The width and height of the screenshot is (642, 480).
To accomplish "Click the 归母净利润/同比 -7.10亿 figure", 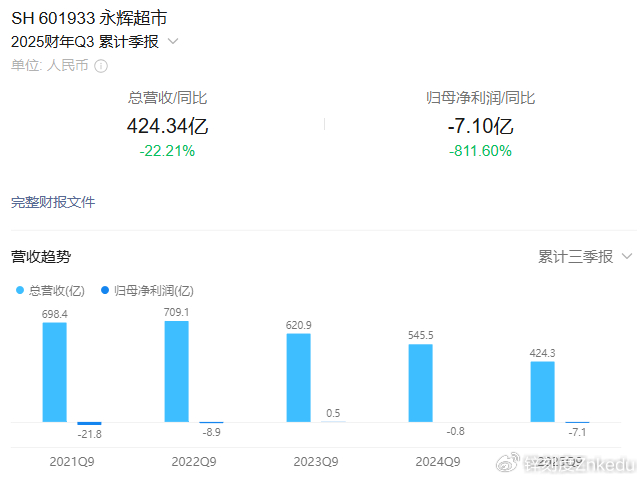I will (480, 126).
